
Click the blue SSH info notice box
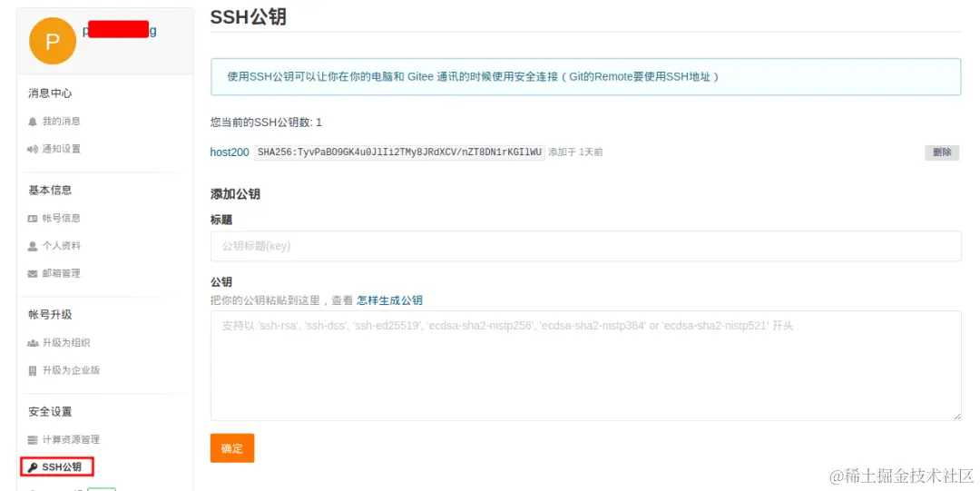pyautogui.click(x=585, y=77)
